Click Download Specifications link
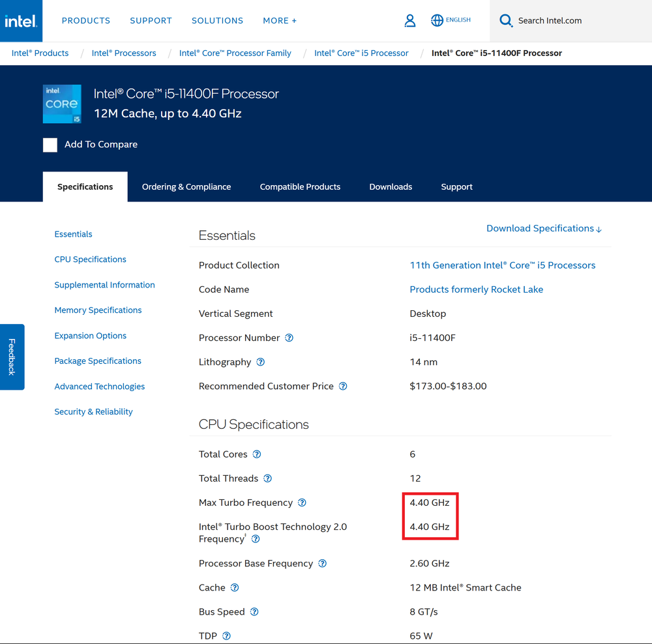Screen dimensions: 652x644 544,228
